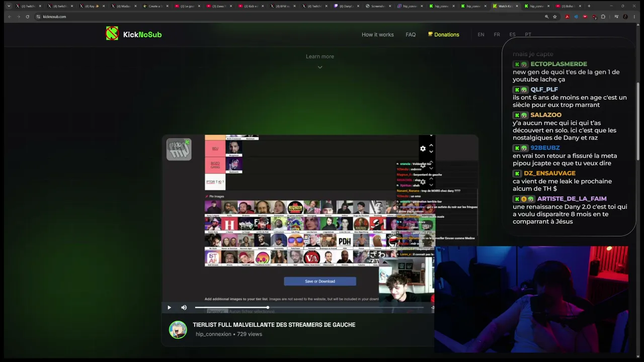Screen dimensions: 644x362
Task: Click the QLF_PLF username in chat
Action: 544,89
